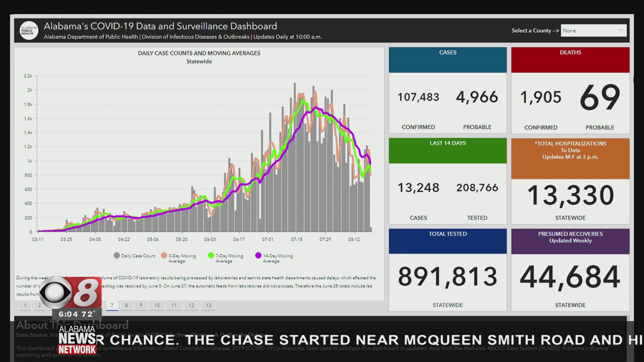This screenshot has height=362, width=644.
Task: Click the Presumed Recoveries header
Action: point(570,241)
